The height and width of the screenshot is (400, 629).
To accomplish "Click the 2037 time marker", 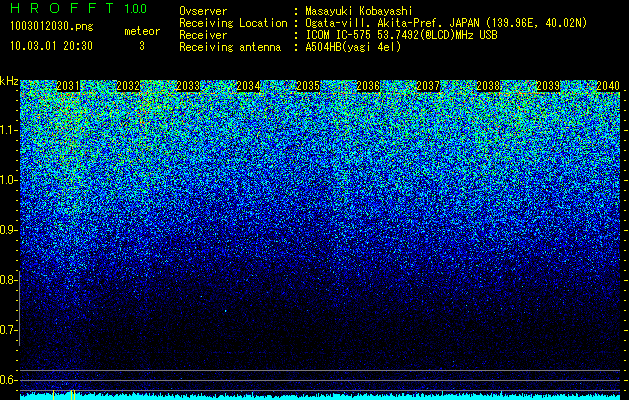I will [x=428, y=86].
